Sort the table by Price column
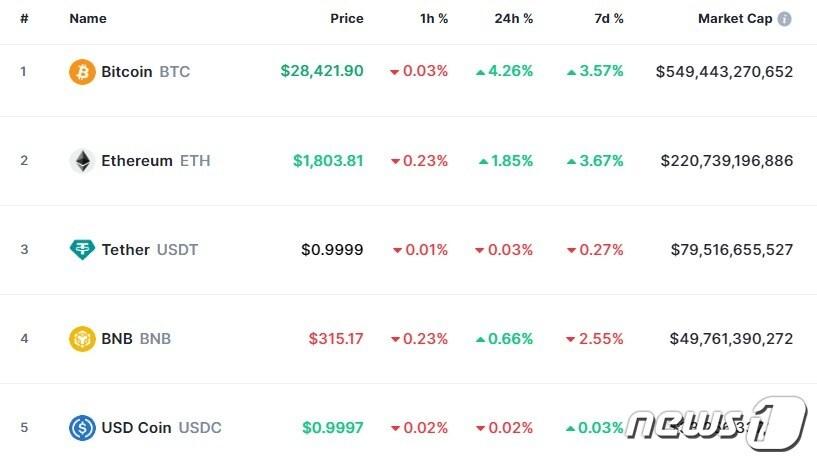Image resolution: width=817 pixels, height=463 pixels. point(347,19)
